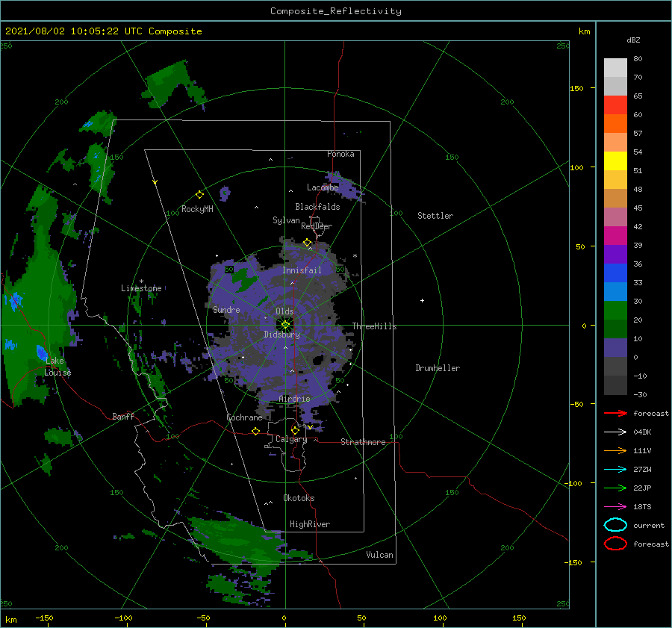Click the Composite_Reflectivity title

[336, 11]
